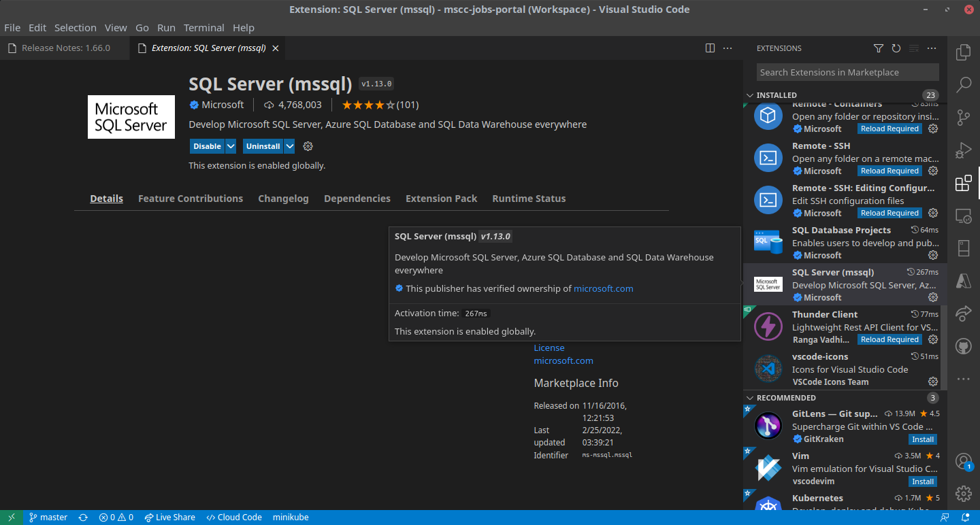
Task: Open the Dependencies tab
Action: [x=357, y=199]
